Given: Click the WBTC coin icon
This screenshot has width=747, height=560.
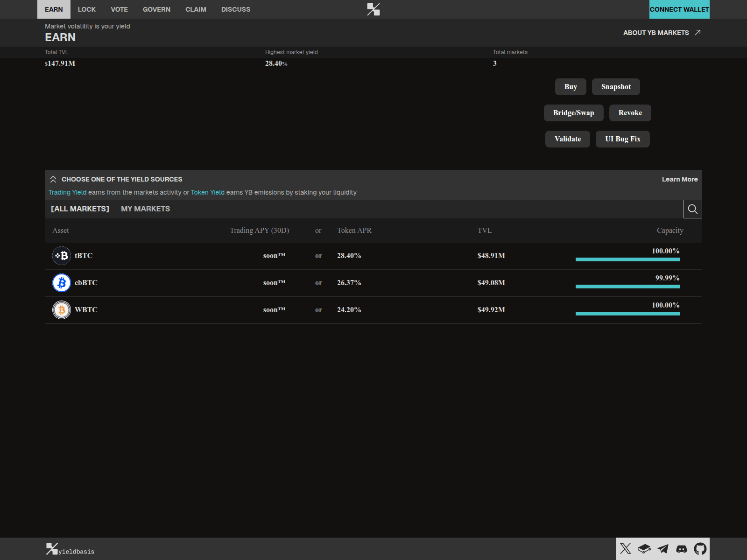Looking at the screenshot, I should click(x=62, y=310).
